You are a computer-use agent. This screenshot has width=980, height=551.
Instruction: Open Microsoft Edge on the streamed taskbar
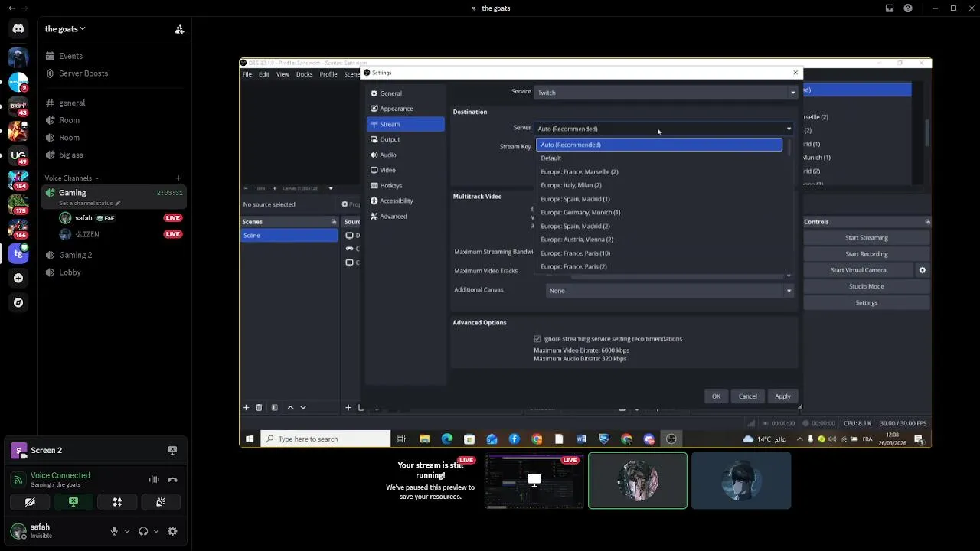[447, 439]
